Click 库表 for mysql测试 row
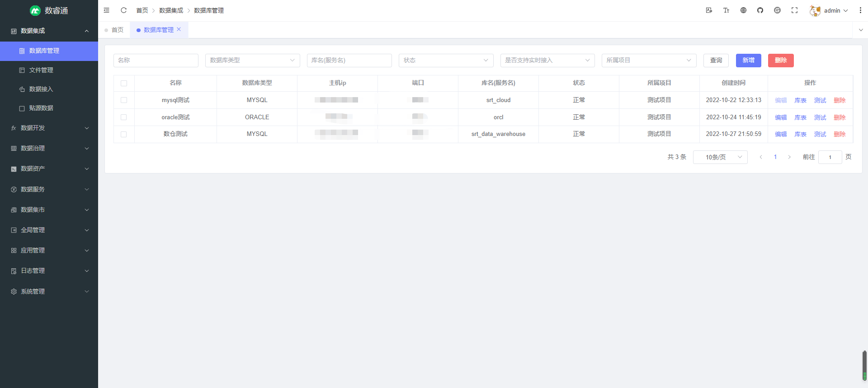Image resolution: width=868 pixels, height=388 pixels. click(801, 100)
